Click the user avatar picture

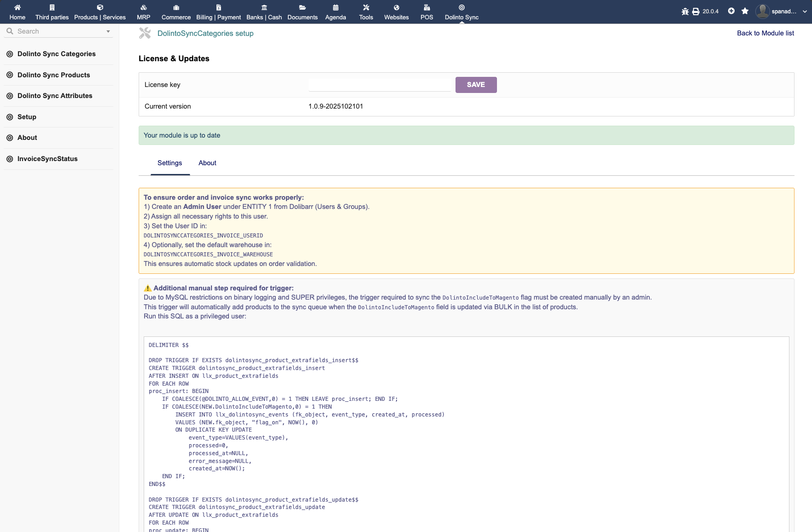[763, 11]
